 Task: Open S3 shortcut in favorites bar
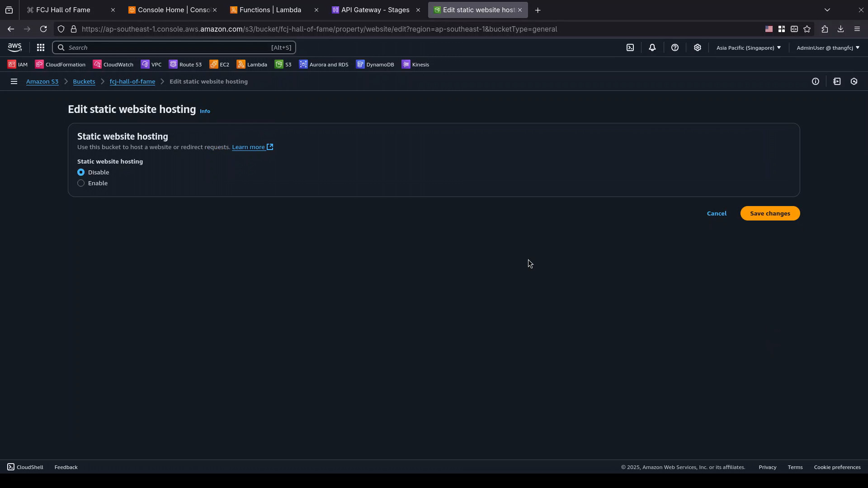point(283,65)
